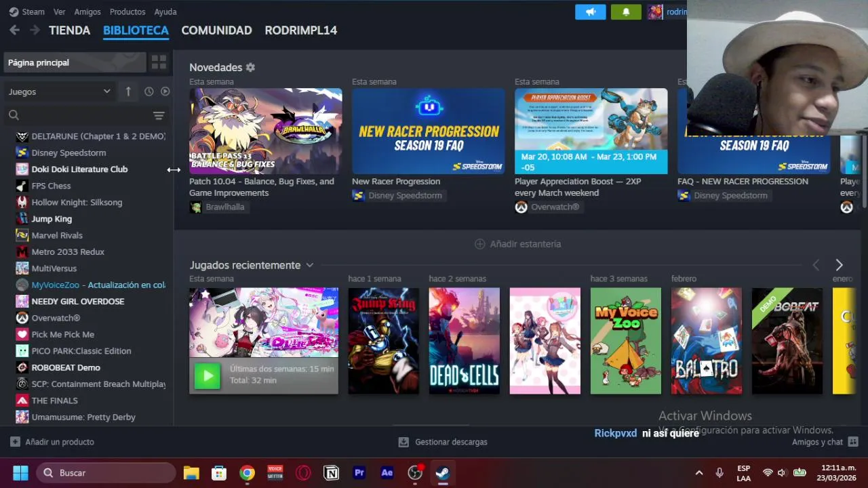Open File Explorer from the taskbar
Viewport: 868px width, 488px height.
[191, 472]
